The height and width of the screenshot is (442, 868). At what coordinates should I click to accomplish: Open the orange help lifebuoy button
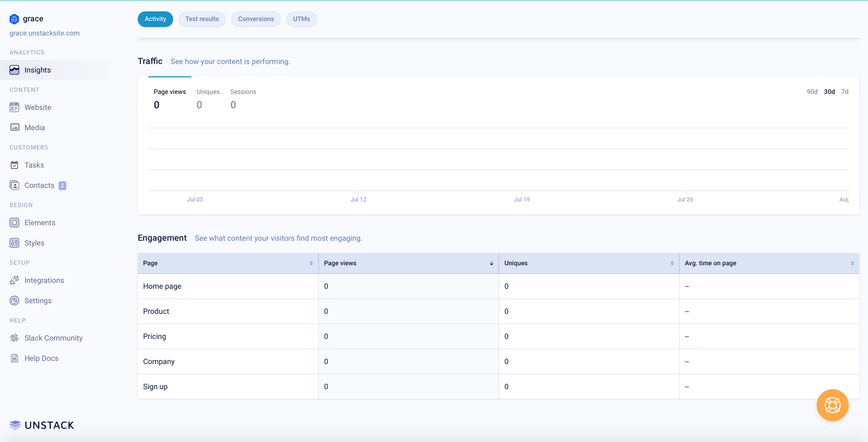pyautogui.click(x=832, y=405)
